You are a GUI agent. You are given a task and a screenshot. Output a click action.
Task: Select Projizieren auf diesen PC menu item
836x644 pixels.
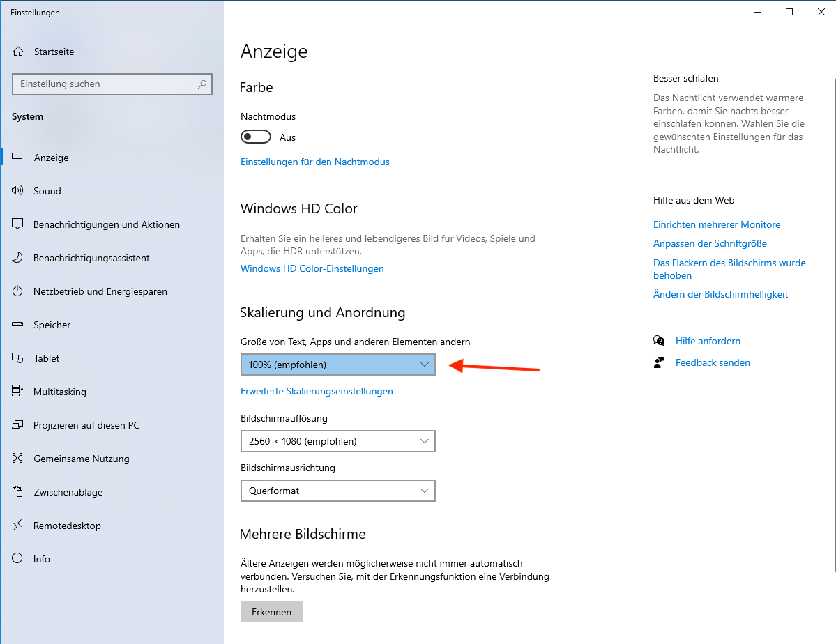tap(86, 425)
